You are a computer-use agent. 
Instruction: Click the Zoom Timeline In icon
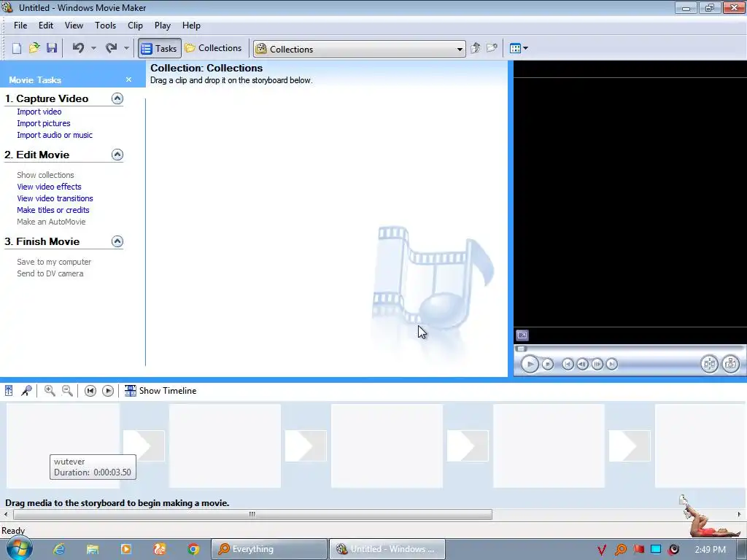50,391
